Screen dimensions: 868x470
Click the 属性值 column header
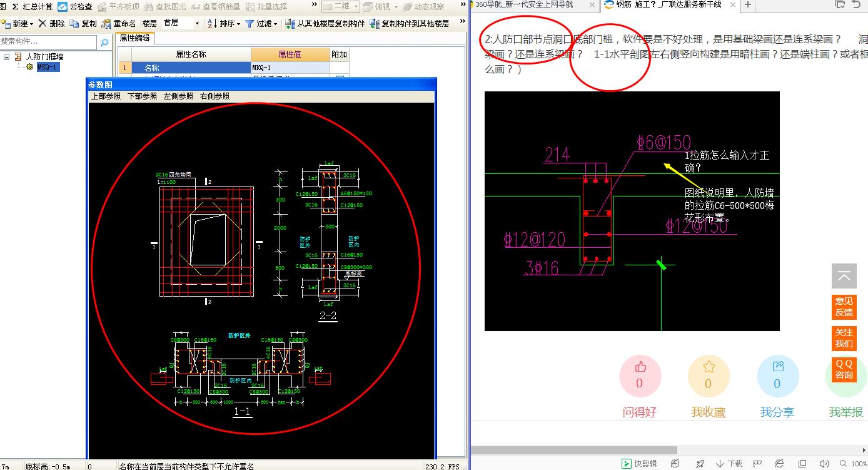coord(290,54)
